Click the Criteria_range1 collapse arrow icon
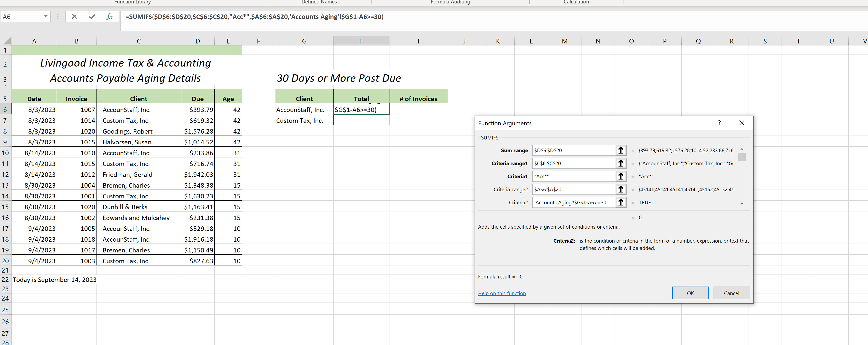This screenshot has width=868, height=345. [x=621, y=163]
